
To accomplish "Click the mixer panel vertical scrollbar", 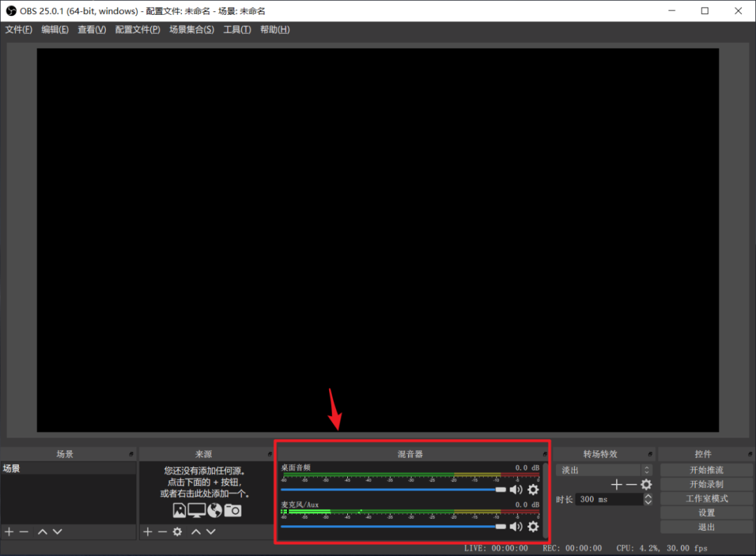I will coord(546,501).
